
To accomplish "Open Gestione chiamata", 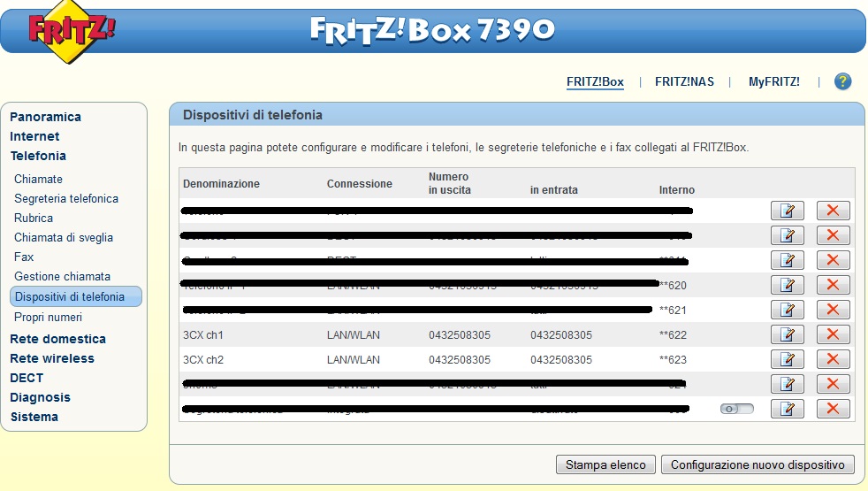I will coord(62,276).
